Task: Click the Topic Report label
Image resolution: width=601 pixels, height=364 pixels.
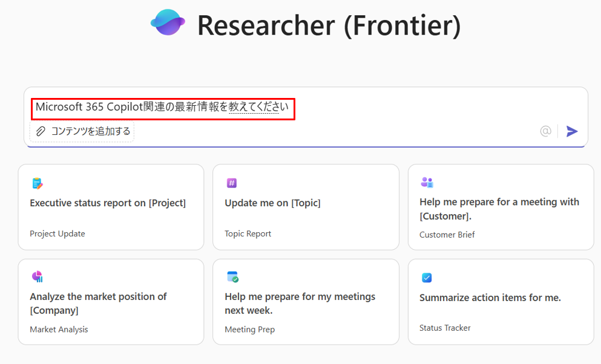Action: pos(248,233)
